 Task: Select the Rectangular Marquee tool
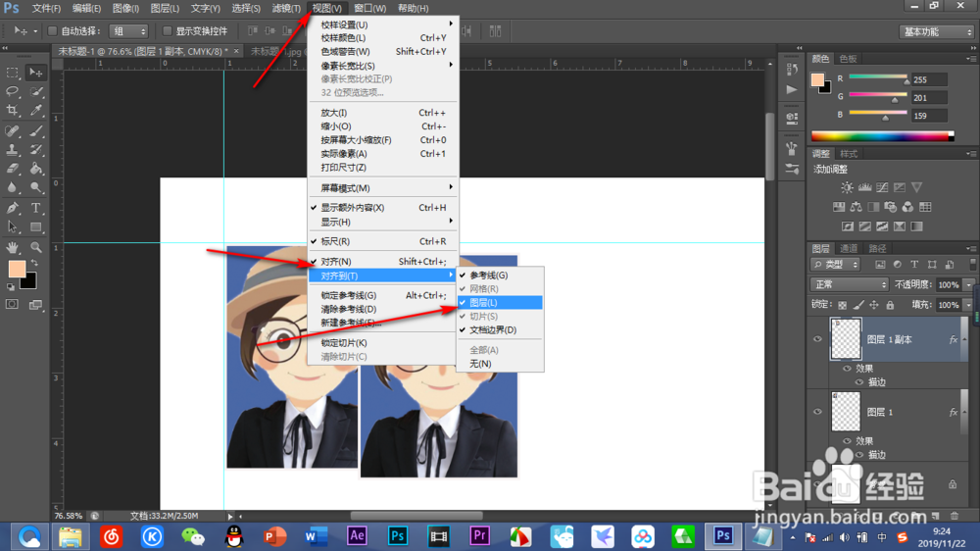coord(12,73)
